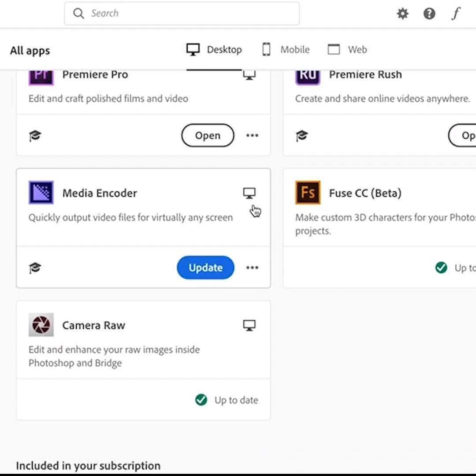The width and height of the screenshot is (476, 476).
Task: Open Media Encoder tutorials graduation cap icon
Action: coord(35,268)
